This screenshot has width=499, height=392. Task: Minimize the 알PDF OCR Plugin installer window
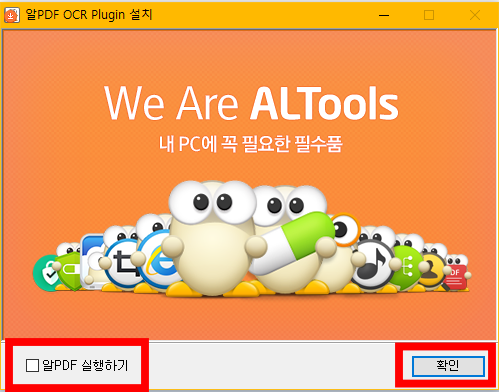(384, 15)
